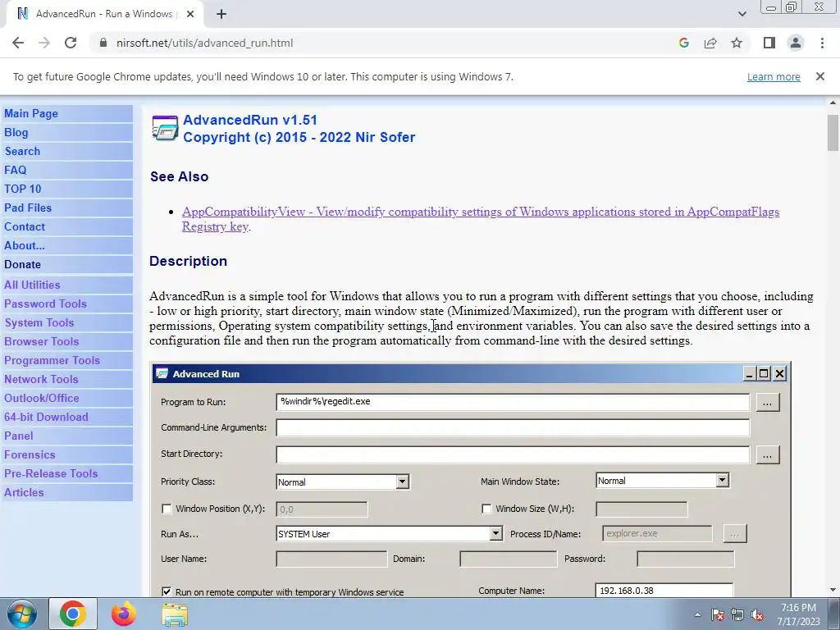Screen dimensions: 840x630
Task: Open the Windows Start menu
Action: click(x=22, y=614)
